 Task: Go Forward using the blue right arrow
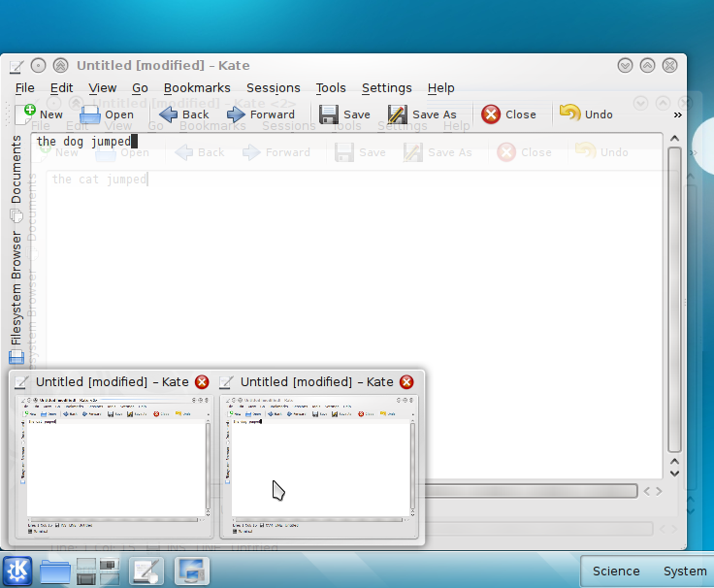coord(236,114)
